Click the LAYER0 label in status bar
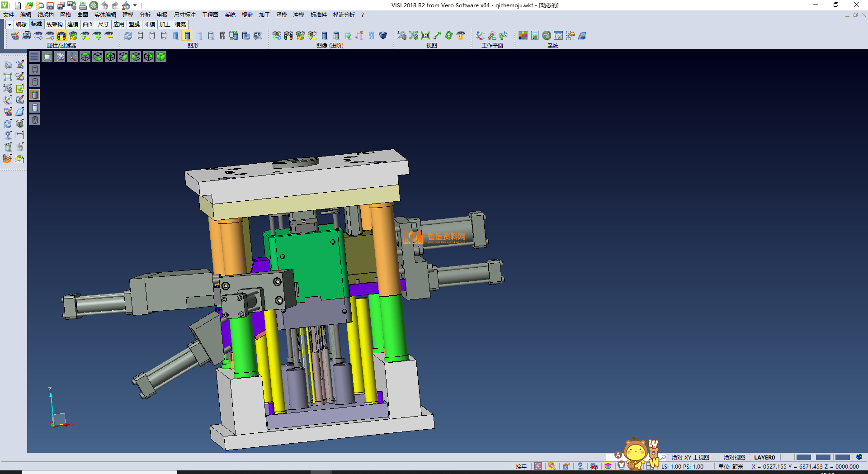868x474 pixels. tap(764, 457)
